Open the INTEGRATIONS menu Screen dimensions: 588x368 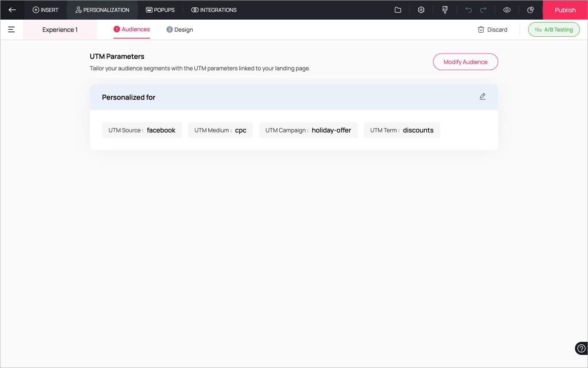click(x=214, y=10)
